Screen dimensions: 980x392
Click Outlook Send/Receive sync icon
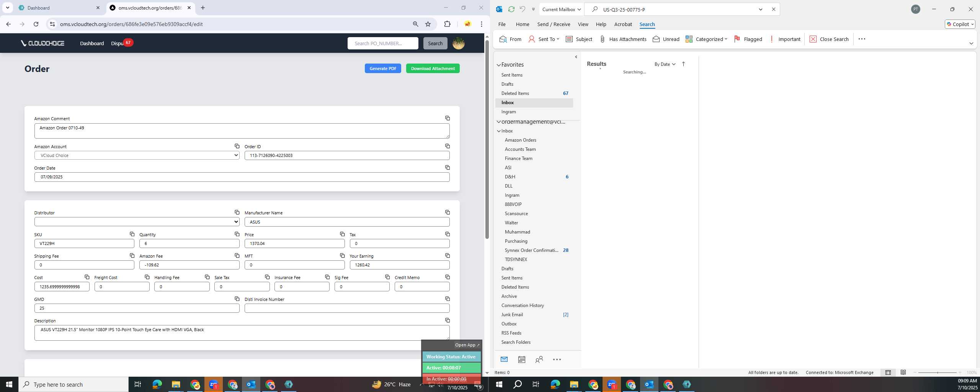(511, 9)
